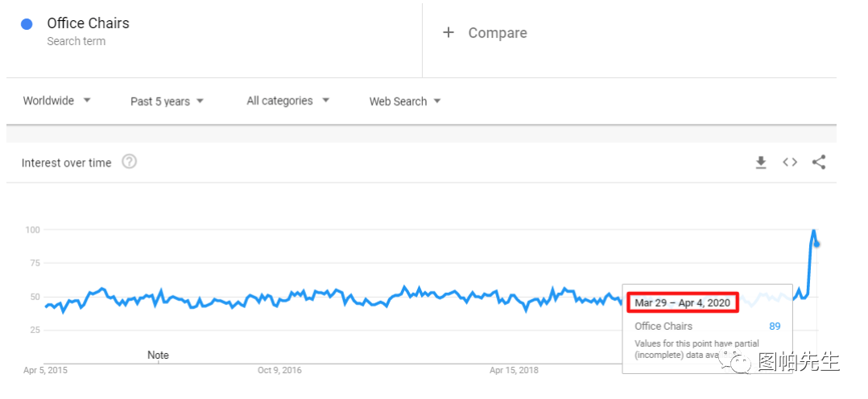
Task: Click the Note marker on the chart
Action: click(158, 355)
